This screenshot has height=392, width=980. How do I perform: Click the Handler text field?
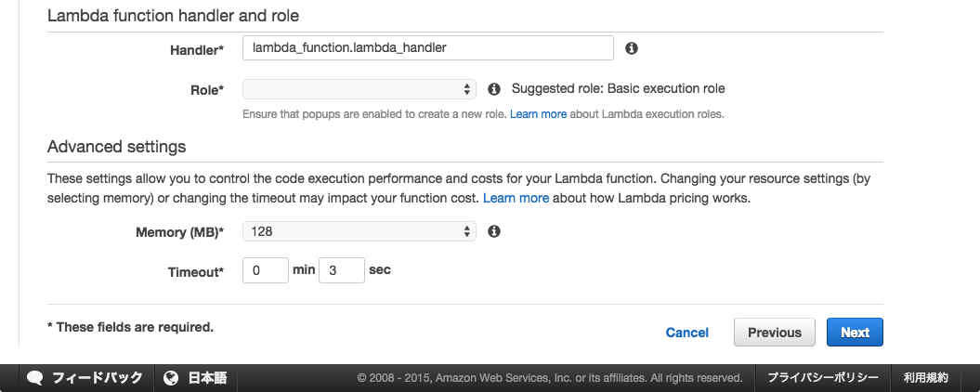(428, 47)
